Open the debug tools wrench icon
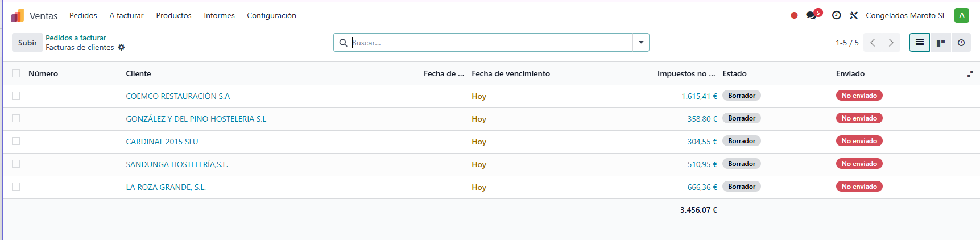Viewport: 980px width, 240px height. click(x=854, y=15)
